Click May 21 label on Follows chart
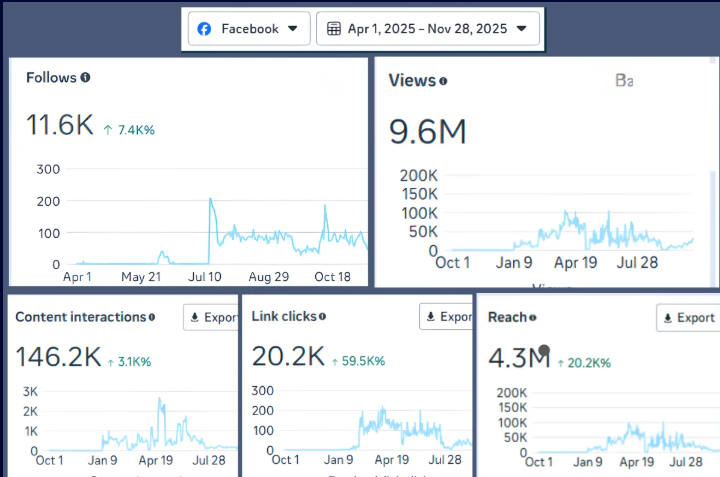This screenshot has height=477, width=720. (141, 277)
